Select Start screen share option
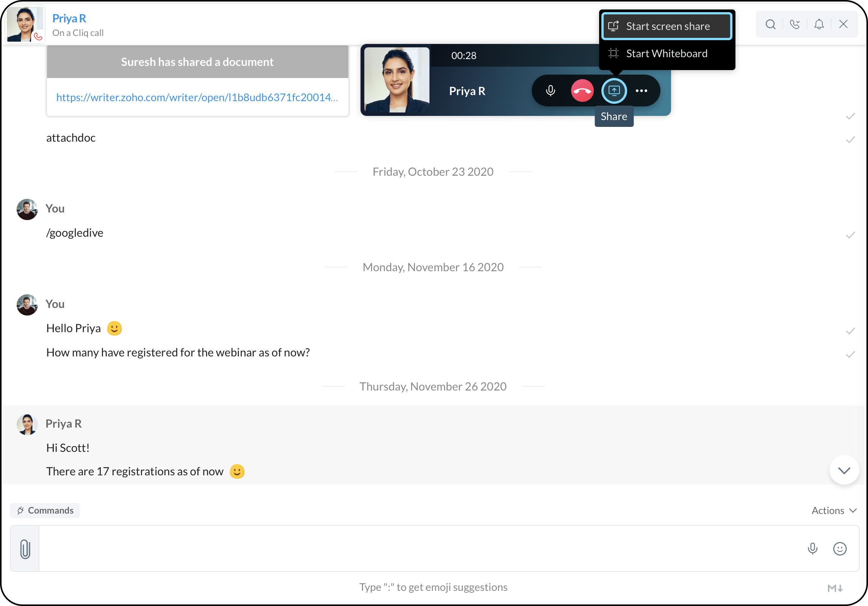 pos(667,26)
